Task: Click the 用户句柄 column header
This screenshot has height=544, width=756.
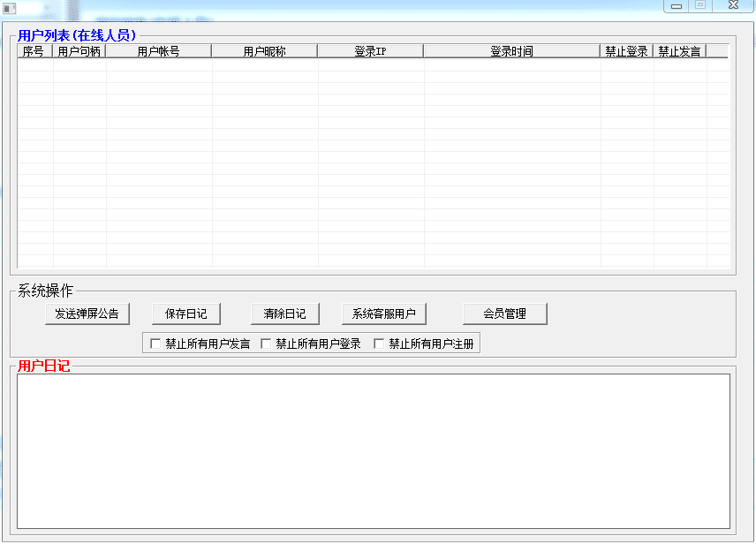Action: tap(79, 50)
